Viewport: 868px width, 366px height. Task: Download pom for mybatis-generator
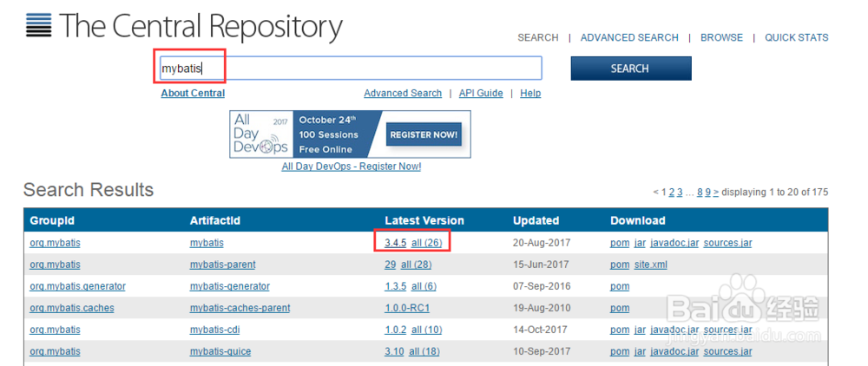[x=620, y=286]
